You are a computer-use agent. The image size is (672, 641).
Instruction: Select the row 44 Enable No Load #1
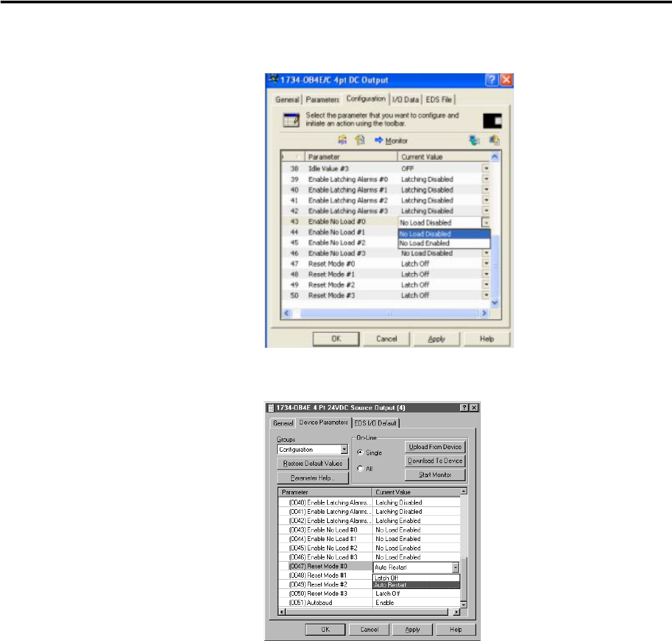point(340,232)
